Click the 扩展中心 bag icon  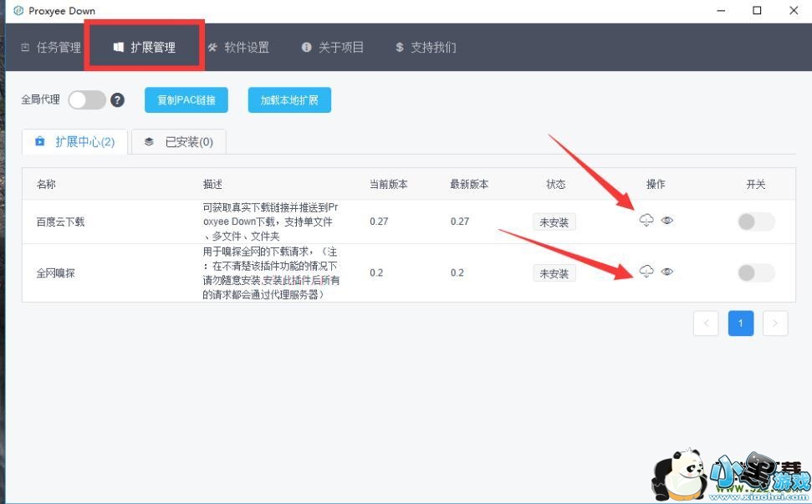point(40,141)
